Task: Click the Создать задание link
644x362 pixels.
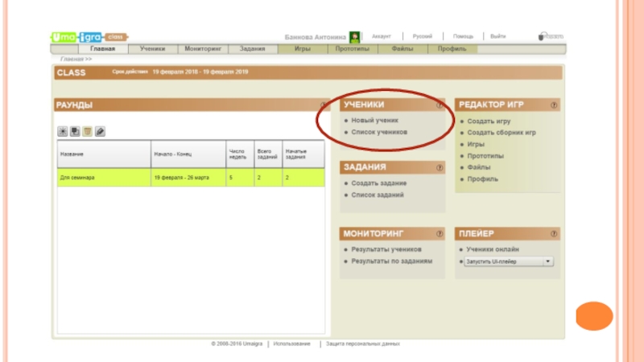Action: [x=378, y=183]
